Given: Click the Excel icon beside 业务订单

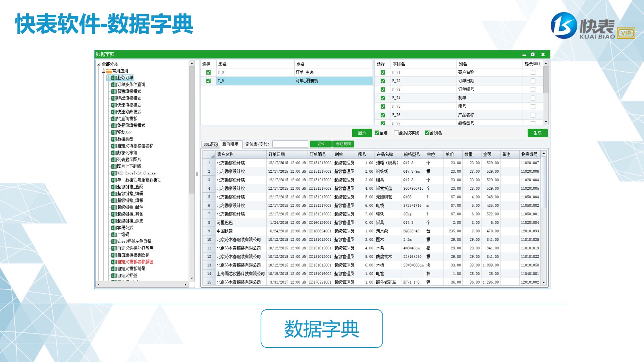Looking at the screenshot, I should 114,78.
